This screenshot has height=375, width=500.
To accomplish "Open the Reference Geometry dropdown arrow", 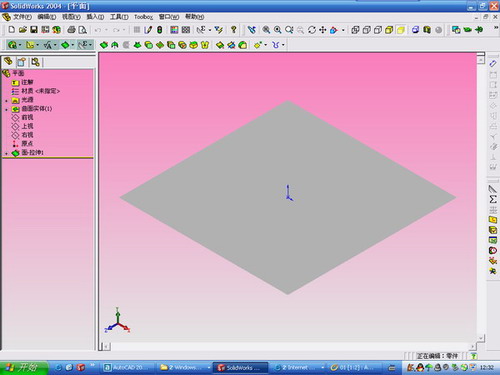I will click(x=266, y=45).
